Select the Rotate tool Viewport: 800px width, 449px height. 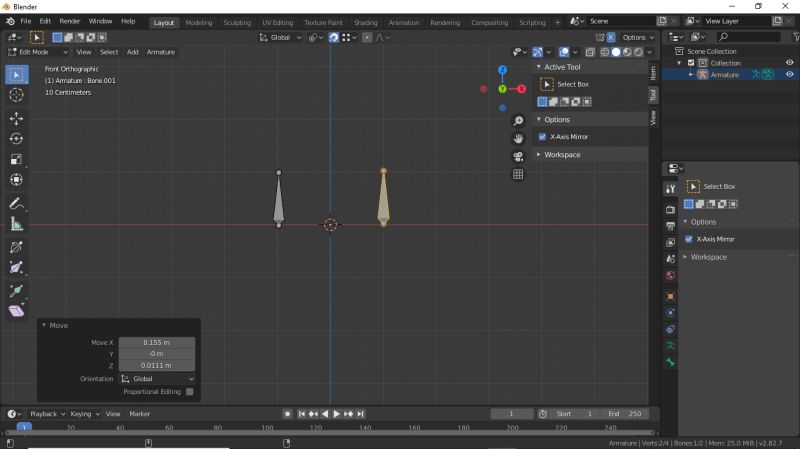coord(16,139)
